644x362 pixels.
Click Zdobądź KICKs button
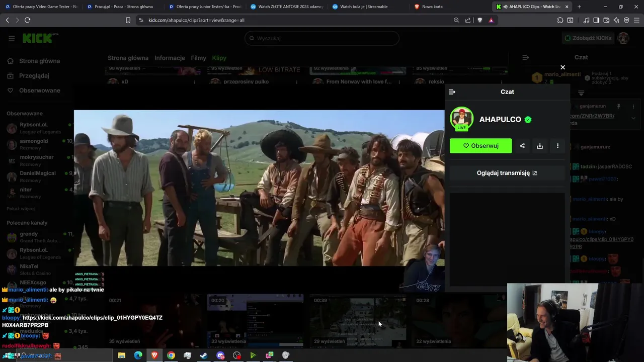point(588,38)
